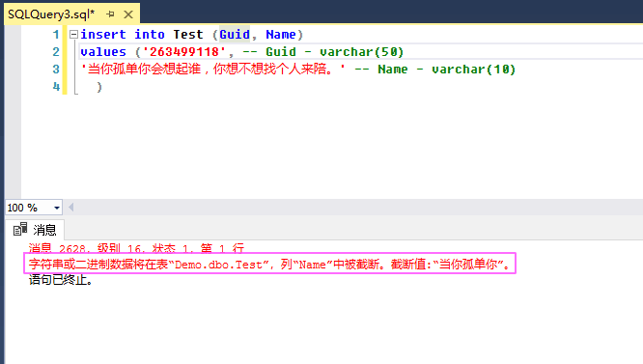The height and width of the screenshot is (364, 643).
Task: Click the 'values' keyword on line 2
Action: point(103,52)
